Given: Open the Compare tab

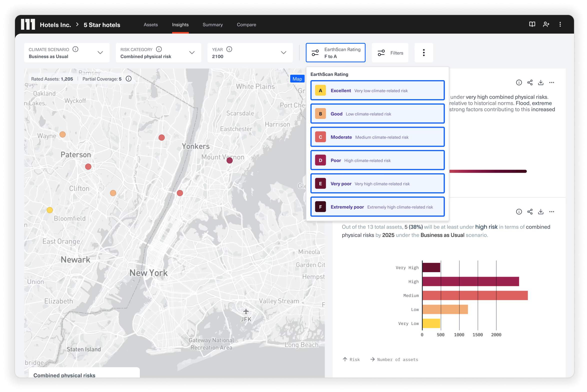Looking at the screenshot, I should click(246, 24).
